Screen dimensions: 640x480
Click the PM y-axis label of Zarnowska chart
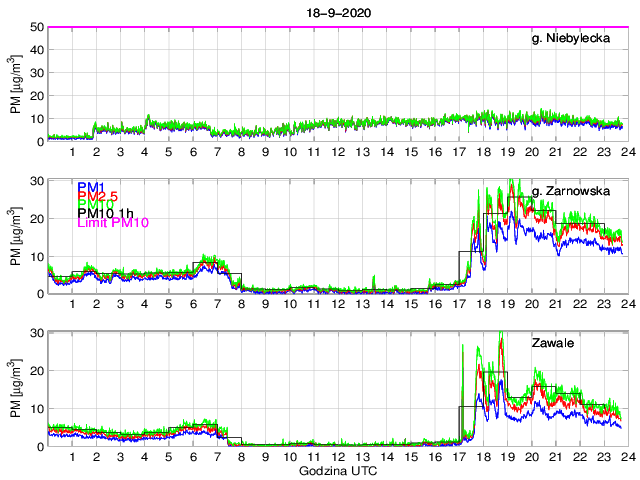coord(16,236)
